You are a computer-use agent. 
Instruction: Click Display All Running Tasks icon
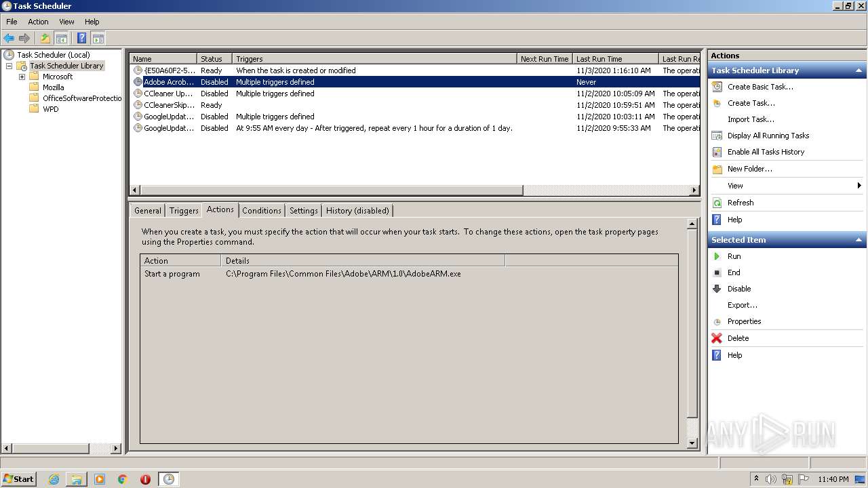coord(717,136)
